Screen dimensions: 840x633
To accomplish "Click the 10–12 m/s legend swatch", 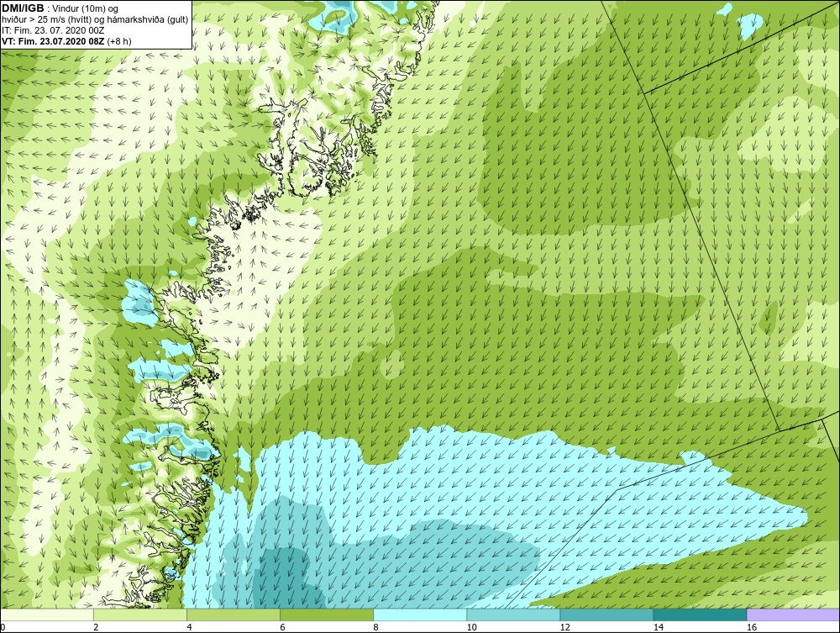I will pyautogui.click(x=513, y=615).
